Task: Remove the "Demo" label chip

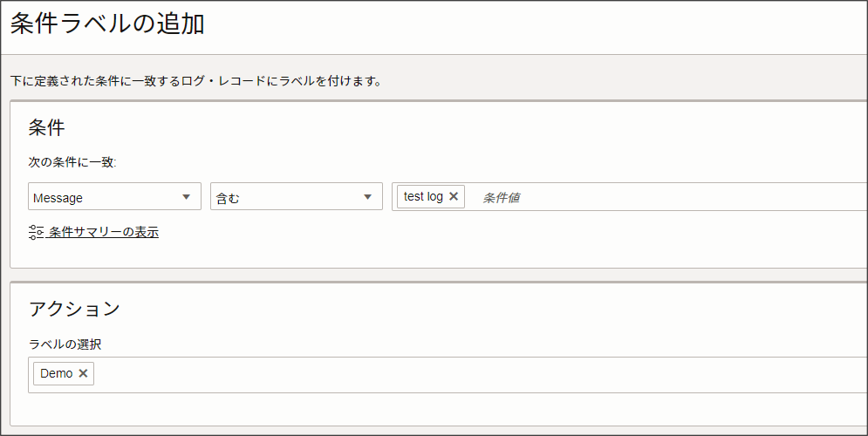Action: click(83, 373)
